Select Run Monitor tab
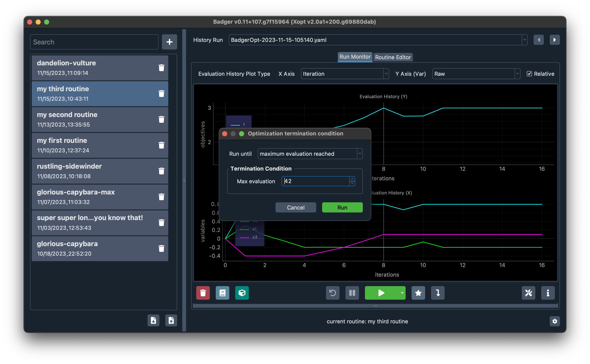The height and width of the screenshot is (364, 590). (355, 56)
